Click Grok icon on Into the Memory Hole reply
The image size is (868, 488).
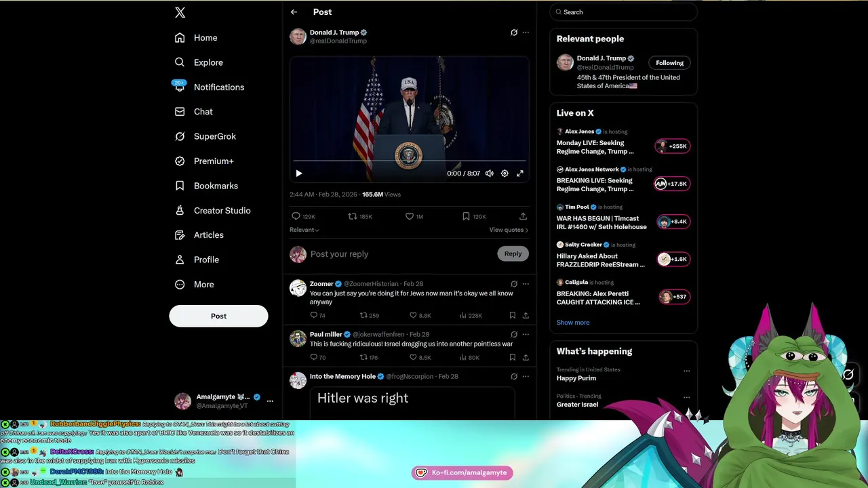click(x=514, y=376)
